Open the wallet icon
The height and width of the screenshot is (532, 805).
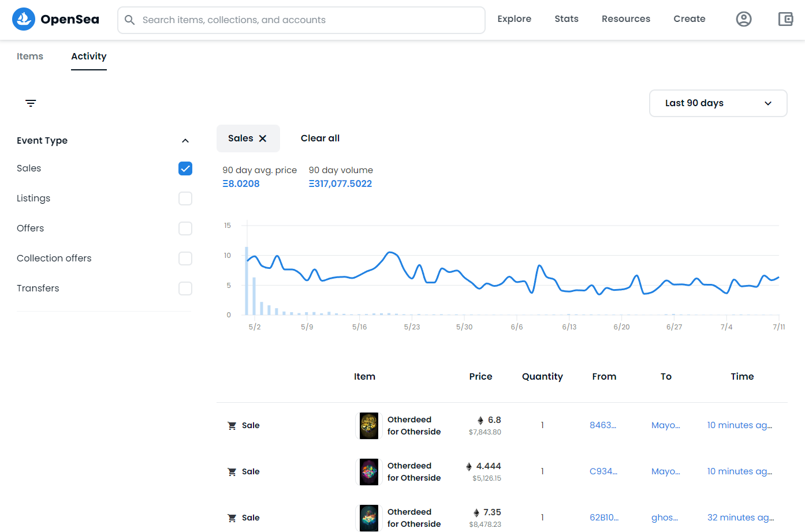pyautogui.click(x=785, y=19)
